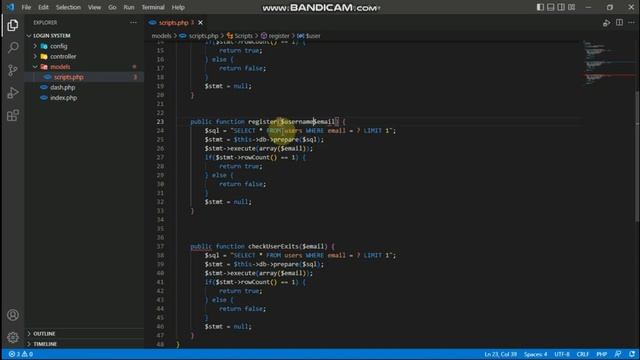Open the Terminal menu
This screenshot has height=360, width=640.
click(153, 7)
